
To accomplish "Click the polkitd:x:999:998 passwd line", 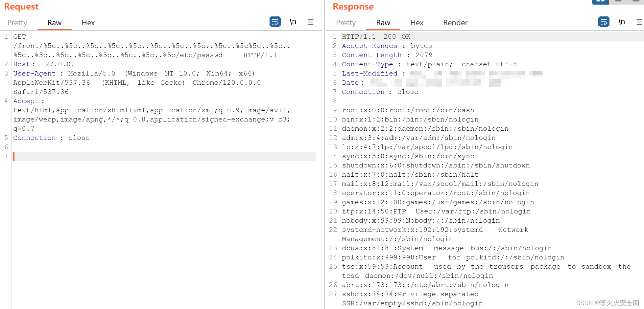I will coord(453,257).
